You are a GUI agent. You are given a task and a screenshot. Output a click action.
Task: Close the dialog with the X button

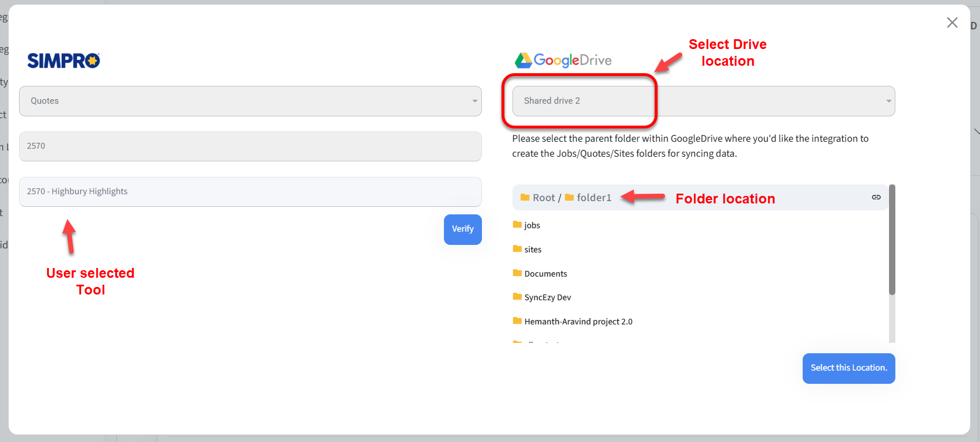pos(952,22)
